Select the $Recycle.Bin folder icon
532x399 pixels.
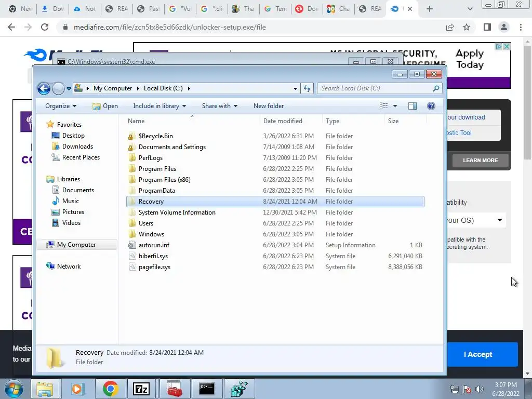click(131, 136)
